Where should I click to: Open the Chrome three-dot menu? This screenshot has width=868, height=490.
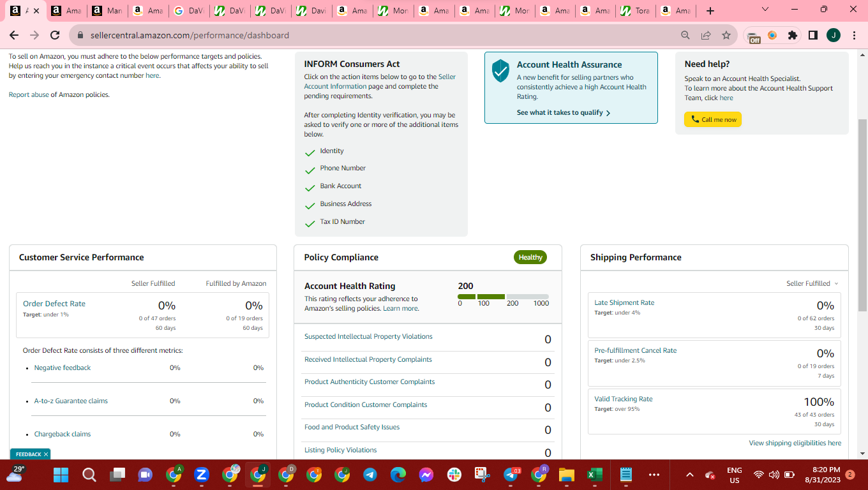854,35
